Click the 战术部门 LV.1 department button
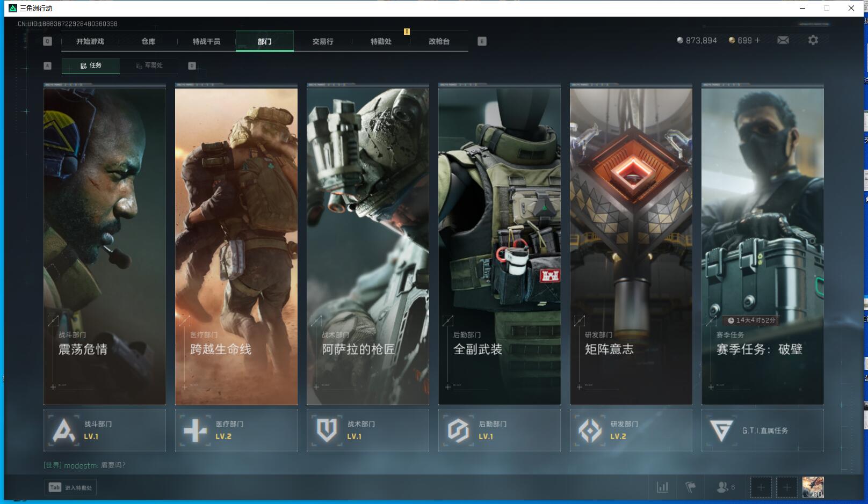The image size is (868, 504). 368,430
